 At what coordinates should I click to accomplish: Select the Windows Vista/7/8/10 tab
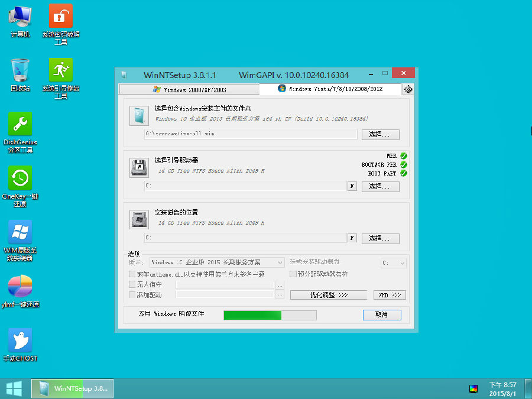pyautogui.click(x=331, y=89)
